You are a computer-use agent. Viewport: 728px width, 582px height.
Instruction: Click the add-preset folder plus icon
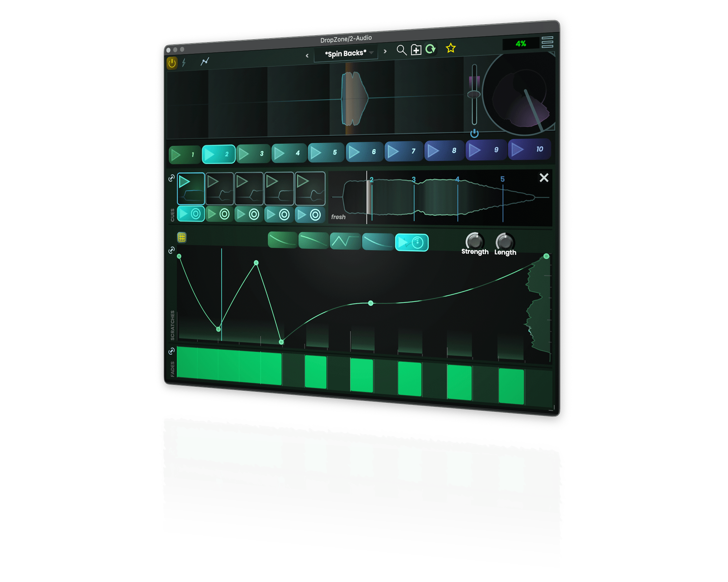coord(416,49)
